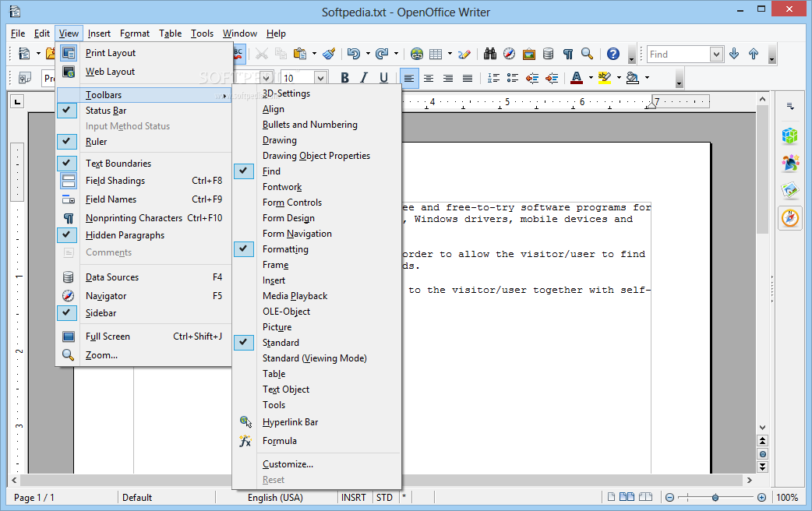
Task: Open sidebar Gallery icon
Action: tap(790, 191)
